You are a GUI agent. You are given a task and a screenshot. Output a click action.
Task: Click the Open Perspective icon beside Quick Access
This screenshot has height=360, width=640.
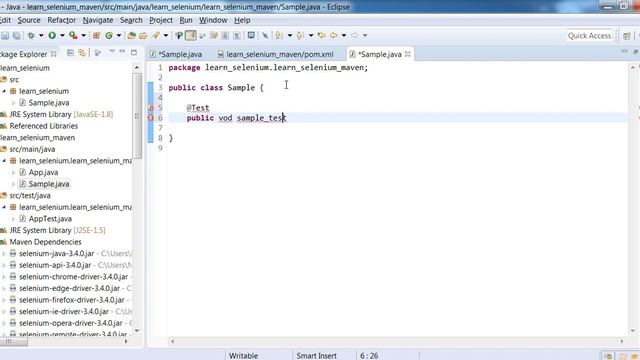point(627,36)
